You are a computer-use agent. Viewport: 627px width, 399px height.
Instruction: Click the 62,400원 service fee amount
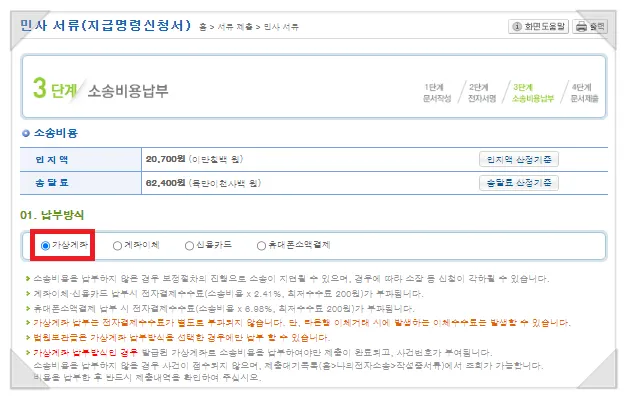(x=165, y=183)
